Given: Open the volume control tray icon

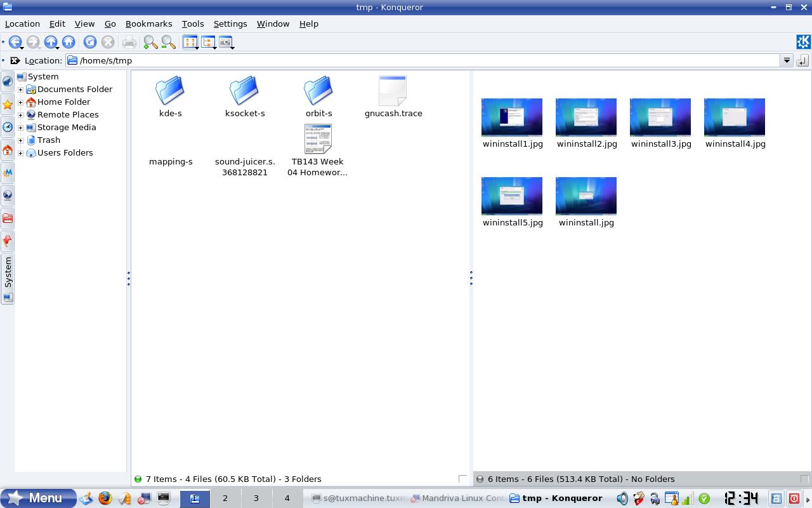Looking at the screenshot, I should [x=622, y=498].
